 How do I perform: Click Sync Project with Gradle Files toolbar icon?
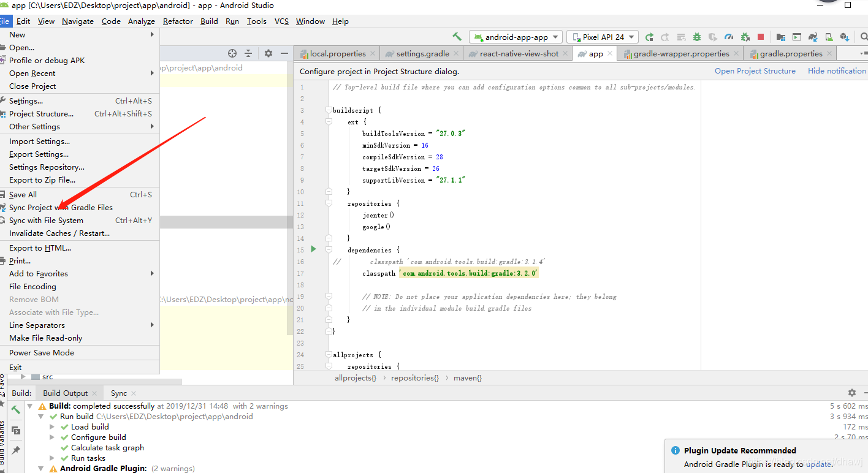(x=812, y=37)
